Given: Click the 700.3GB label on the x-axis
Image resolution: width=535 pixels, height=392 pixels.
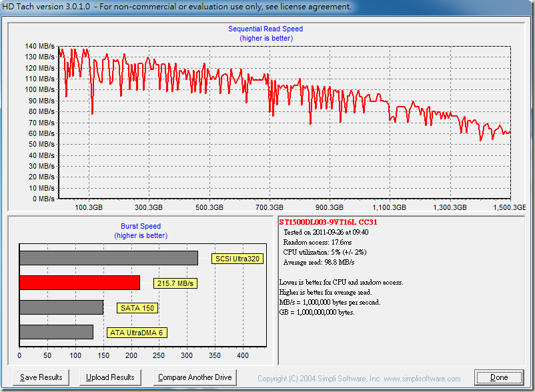Looking at the screenshot, I should coord(270,207).
